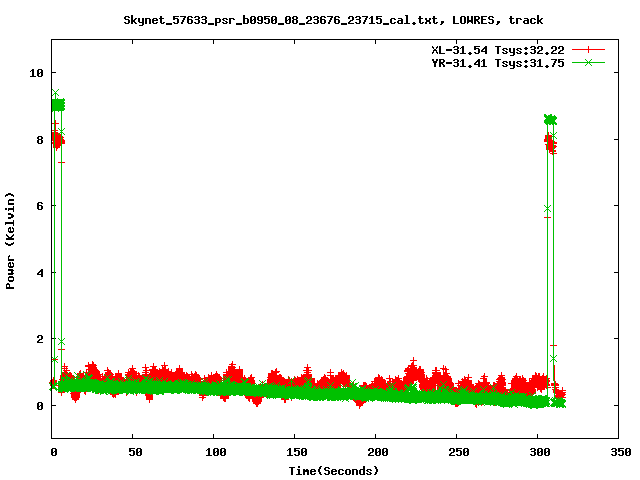
Task: Click the x-axis tick label 250
Action: (x=459, y=452)
